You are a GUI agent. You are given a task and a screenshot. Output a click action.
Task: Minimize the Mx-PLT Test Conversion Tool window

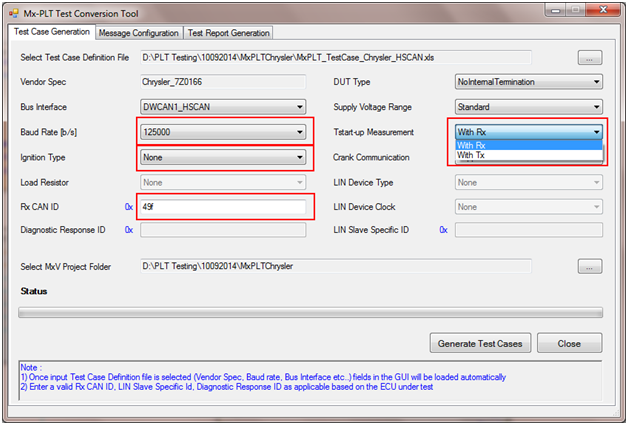pos(556,10)
